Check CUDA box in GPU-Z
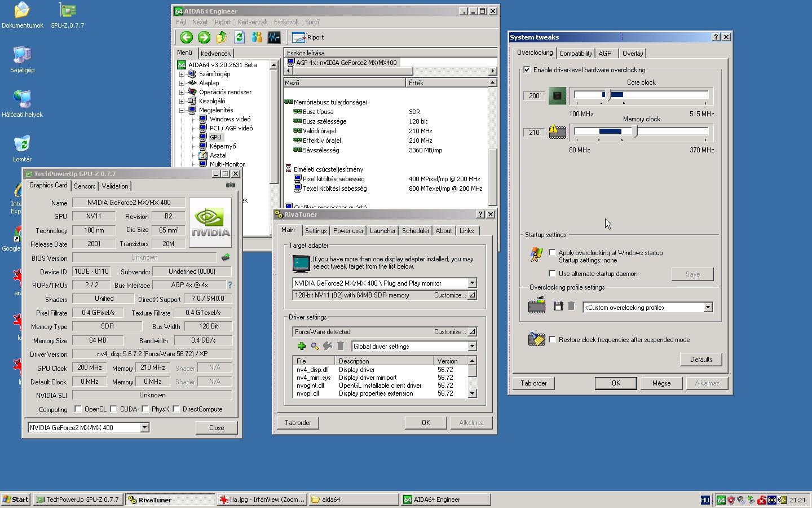This screenshot has height=508, width=812. tap(113, 409)
